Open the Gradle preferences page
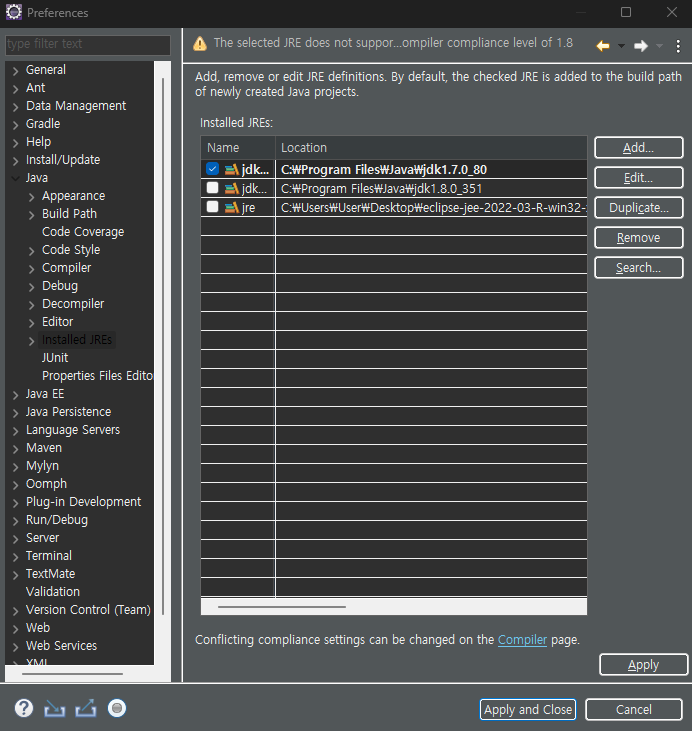692x731 pixels. (43, 124)
